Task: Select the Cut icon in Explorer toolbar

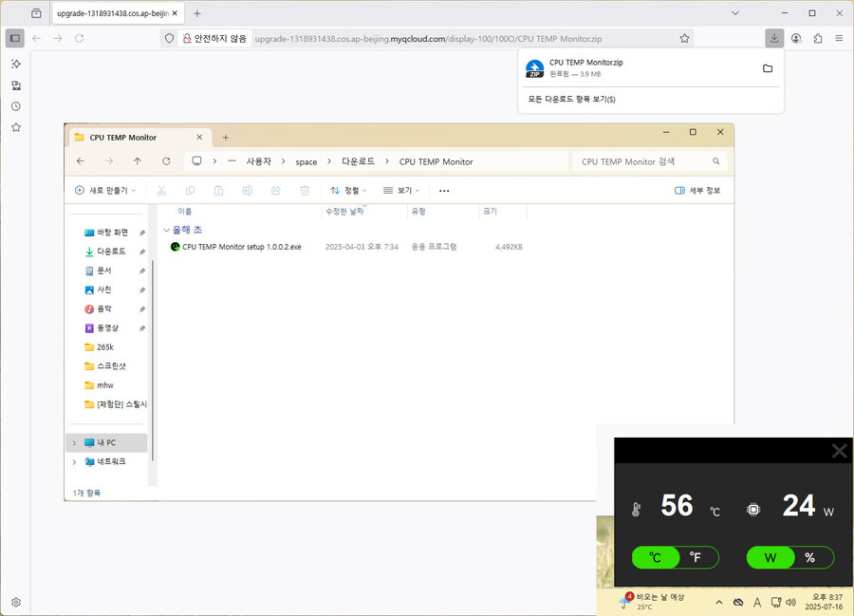Action: (163, 191)
